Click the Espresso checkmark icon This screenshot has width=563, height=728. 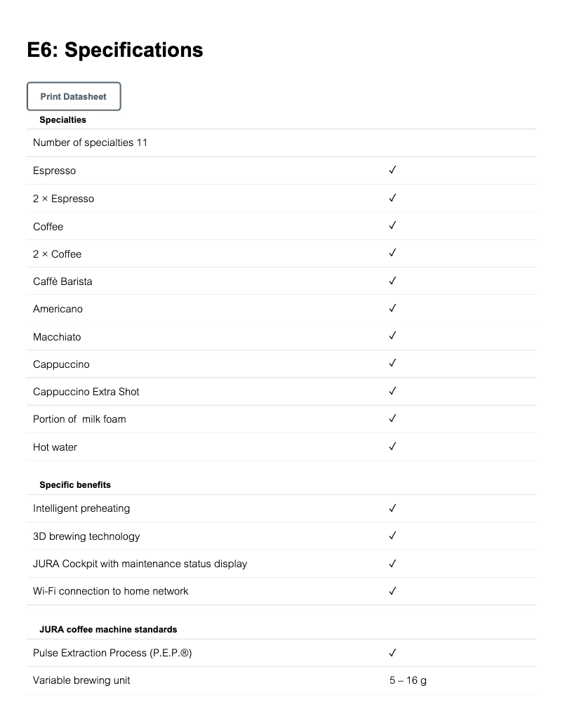tap(393, 171)
